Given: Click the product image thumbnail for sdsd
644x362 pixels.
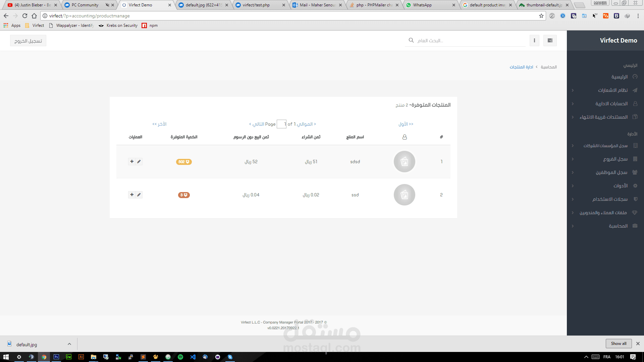Looking at the screenshot, I should coord(404,162).
